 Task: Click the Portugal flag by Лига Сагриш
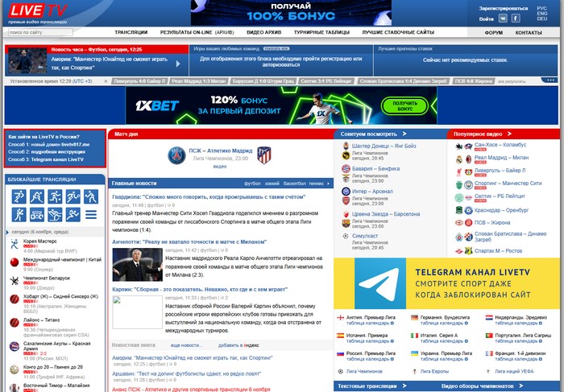pos(489,336)
